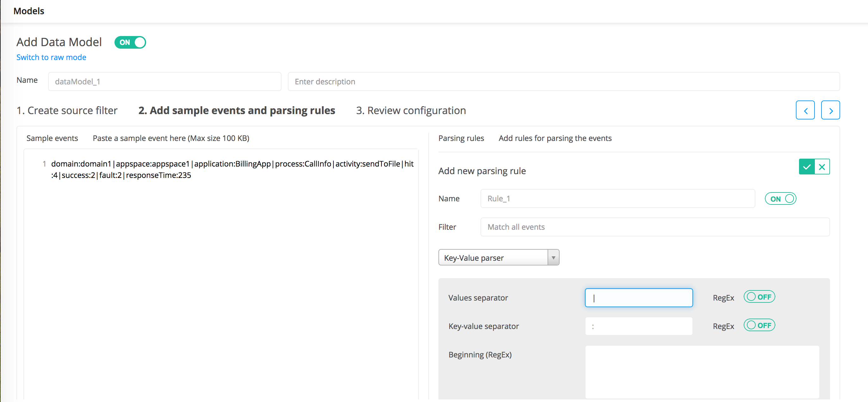The image size is (868, 402).
Task: Go to previous step with left chevron
Action: point(805,110)
